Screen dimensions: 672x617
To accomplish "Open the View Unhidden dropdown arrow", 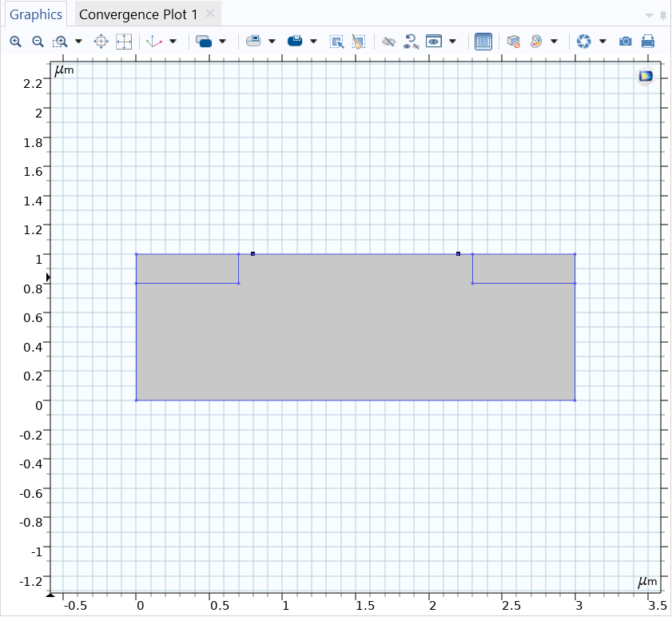I will point(452,42).
